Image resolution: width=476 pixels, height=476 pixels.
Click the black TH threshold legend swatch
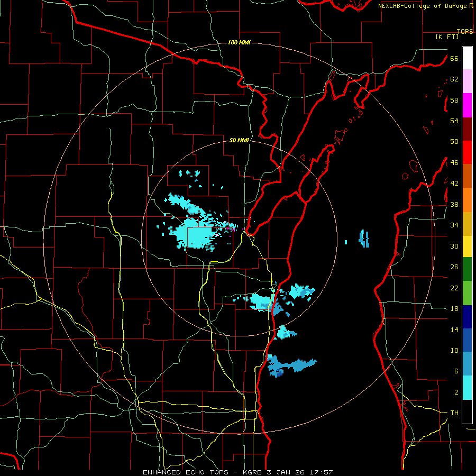pyautogui.click(x=467, y=411)
